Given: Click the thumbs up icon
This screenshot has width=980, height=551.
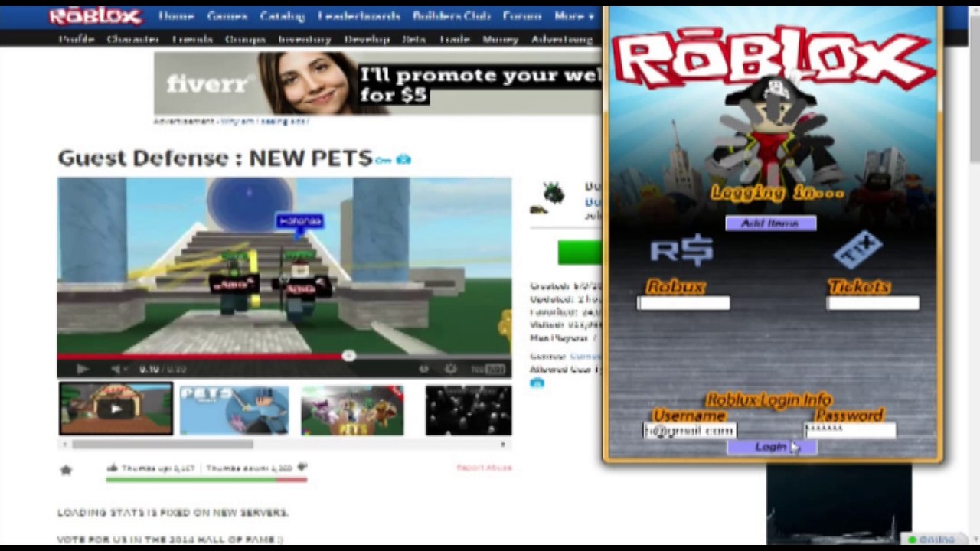Looking at the screenshot, I should (113, 468).
